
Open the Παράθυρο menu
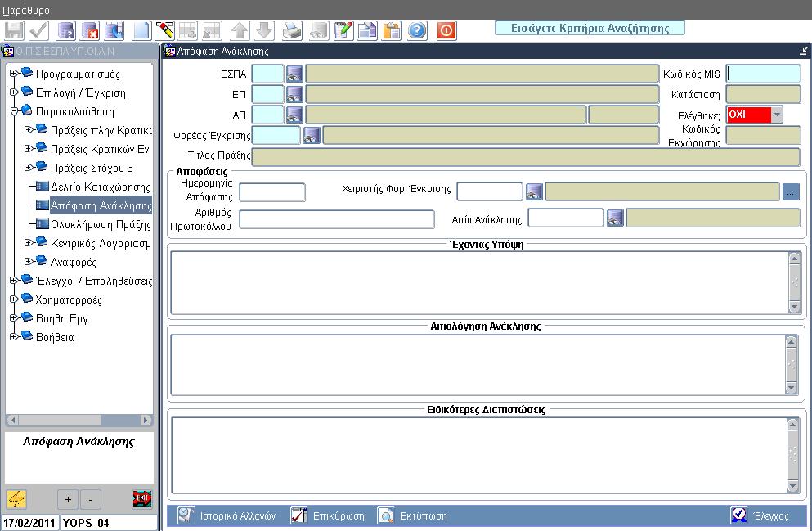(x=26, y=10)
